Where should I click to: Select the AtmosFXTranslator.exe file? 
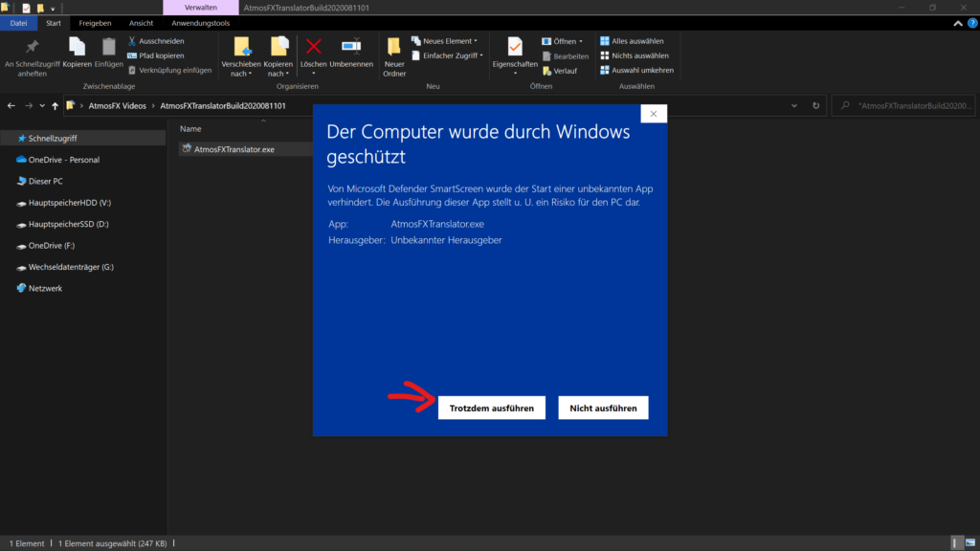(x=234, y=149)
